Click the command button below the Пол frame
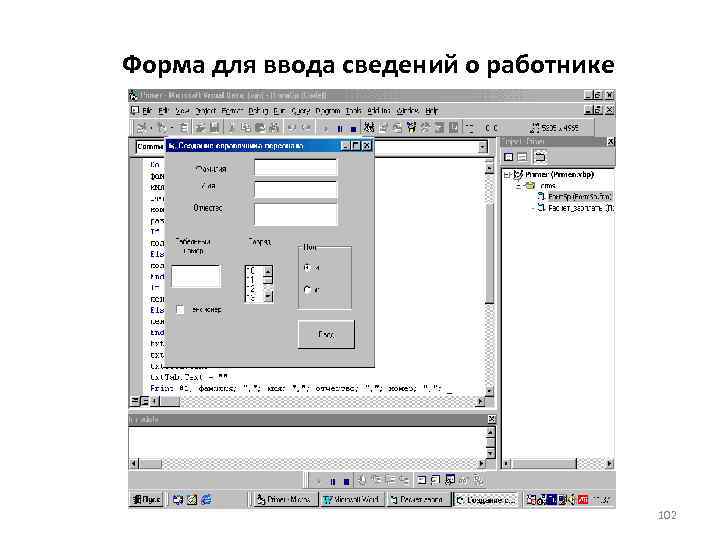Screen dimensions: 720x540 pyautogui.click(x=326, y=334)
